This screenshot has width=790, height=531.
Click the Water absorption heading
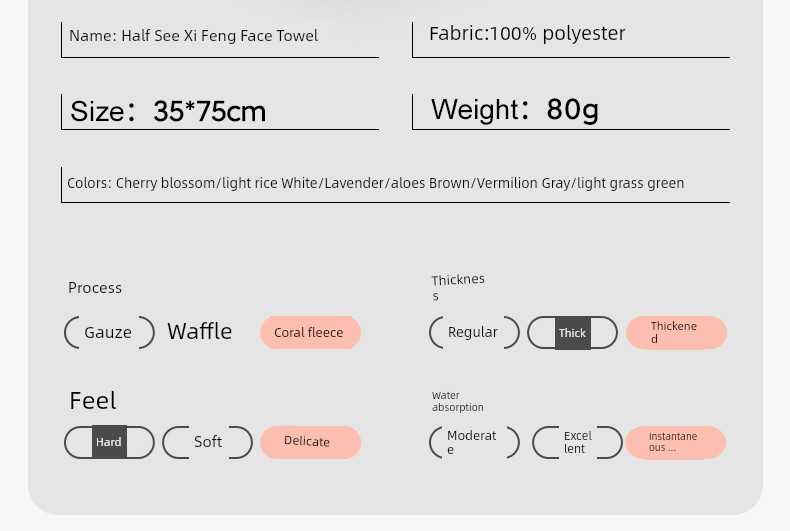click(457, 402)
